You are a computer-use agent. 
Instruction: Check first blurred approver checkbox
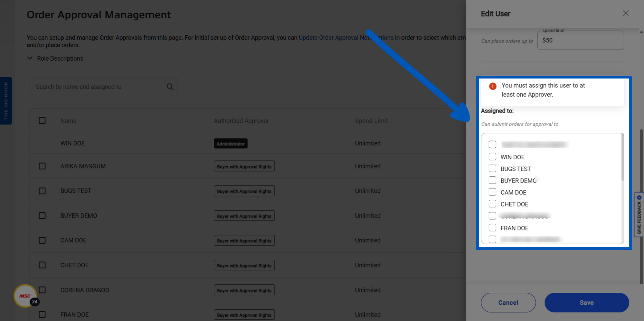tap(492, 144)
